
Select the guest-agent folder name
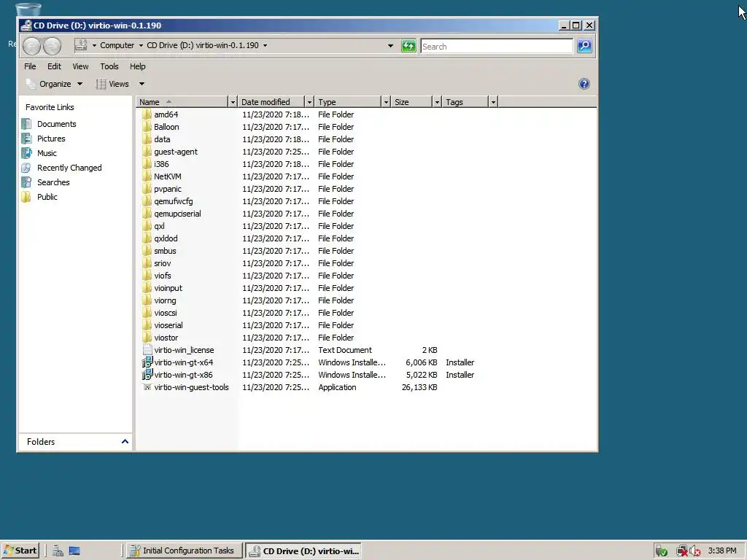click(176, 152)
